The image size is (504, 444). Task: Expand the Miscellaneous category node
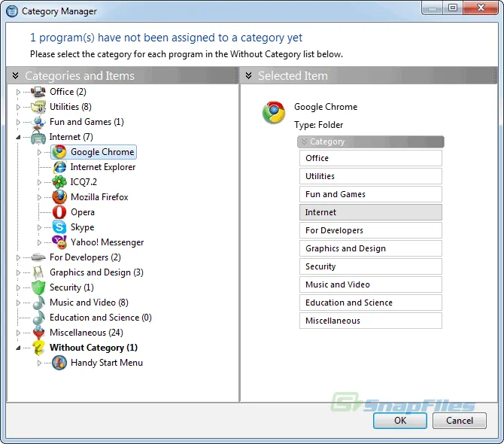tap(18, 333)
